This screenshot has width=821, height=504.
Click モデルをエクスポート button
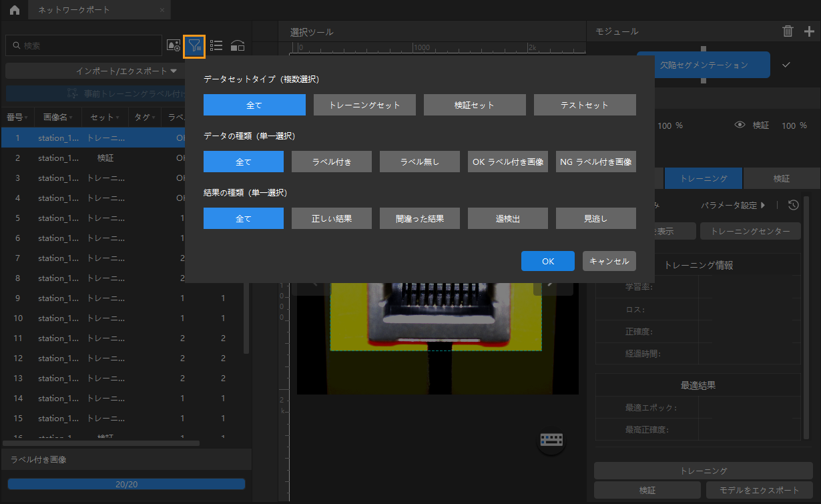pos(760,490)
